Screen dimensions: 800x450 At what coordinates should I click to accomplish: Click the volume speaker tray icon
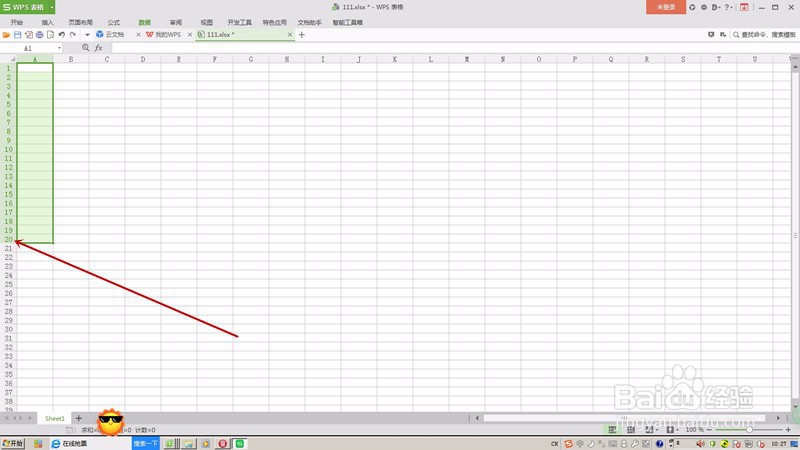point(701,444)
